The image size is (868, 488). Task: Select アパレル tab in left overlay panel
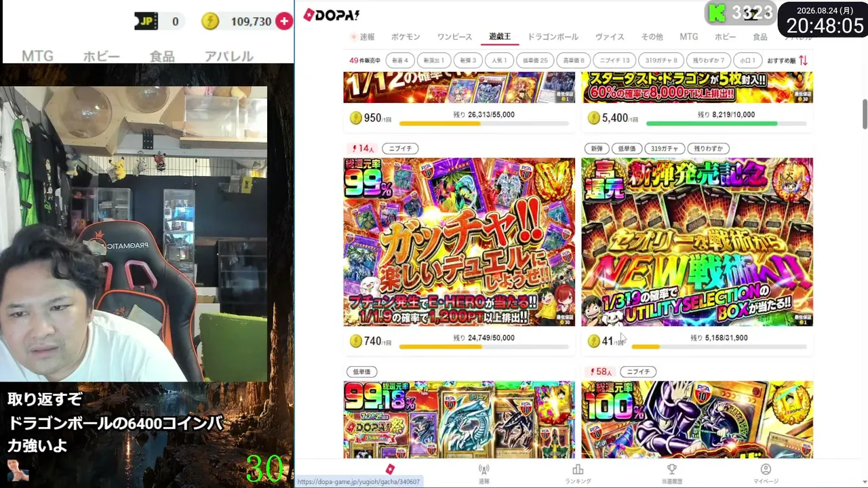point(229,56)
